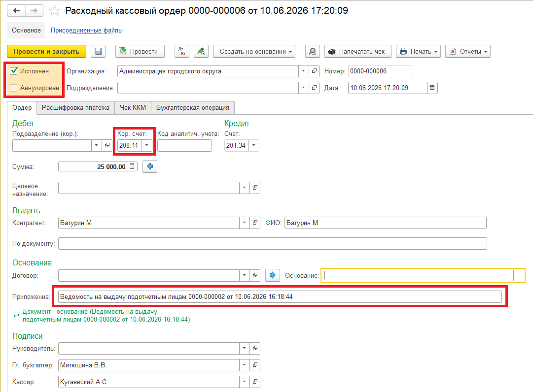Screen dimensions: 533x392
Task: Expand the Подразделение (кор.) dropdown
Action: coord(97,145)
